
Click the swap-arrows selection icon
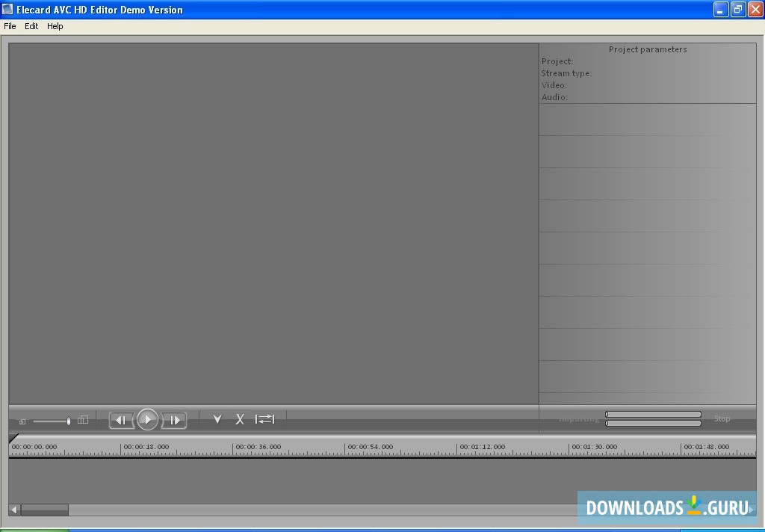[265, 419]
